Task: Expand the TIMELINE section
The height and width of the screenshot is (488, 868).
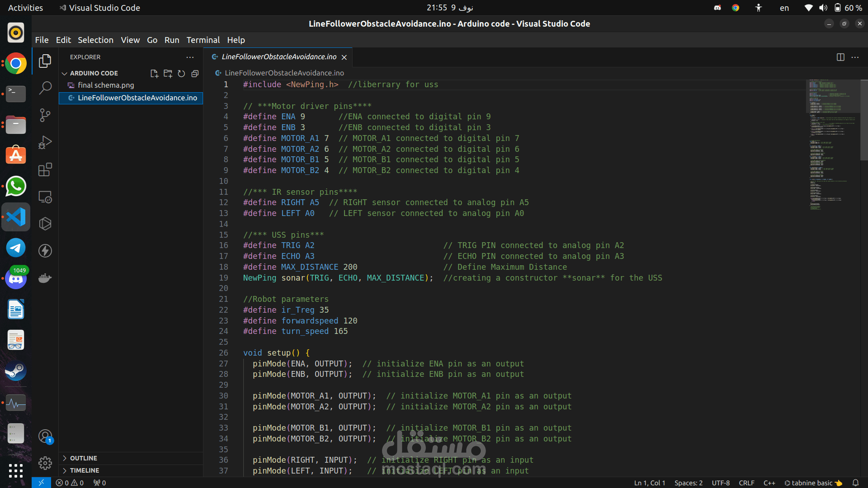Action: click(84, 470)
